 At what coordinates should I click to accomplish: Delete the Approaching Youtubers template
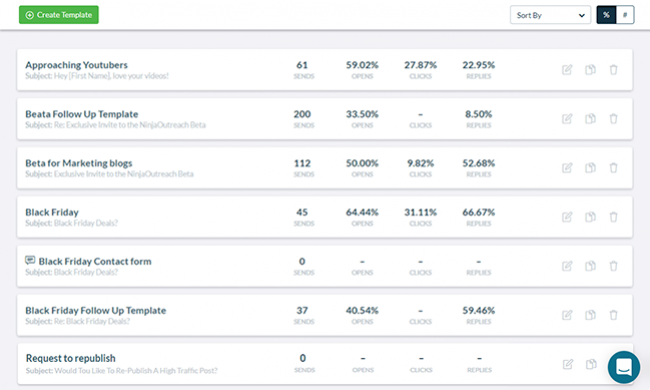(614, 70)
